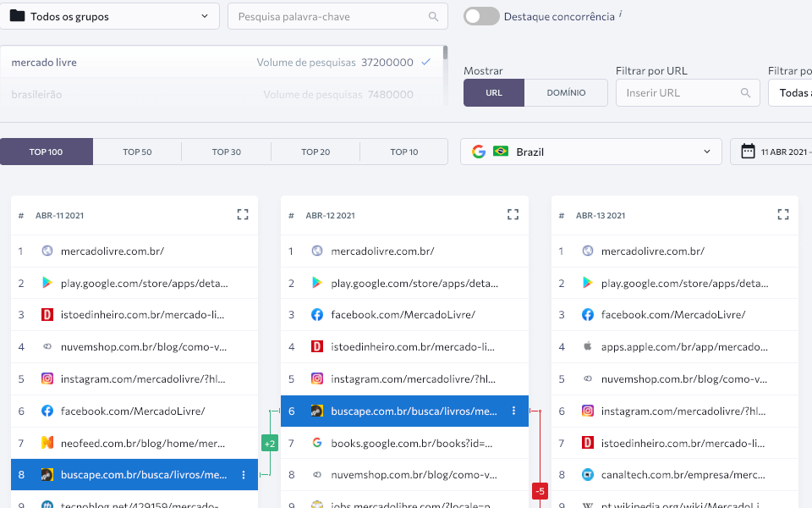The height and width of the screenshot is (508, 812).
Task: Select highlighted buscape.com.br row in ABR-11
Action: click(134, 474)
